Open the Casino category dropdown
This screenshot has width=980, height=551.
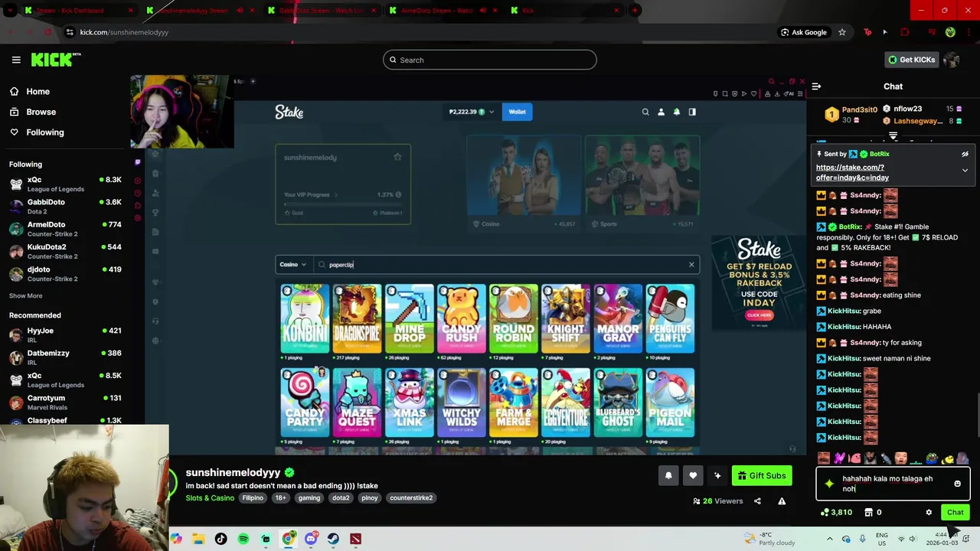click(x=292, y=265)
